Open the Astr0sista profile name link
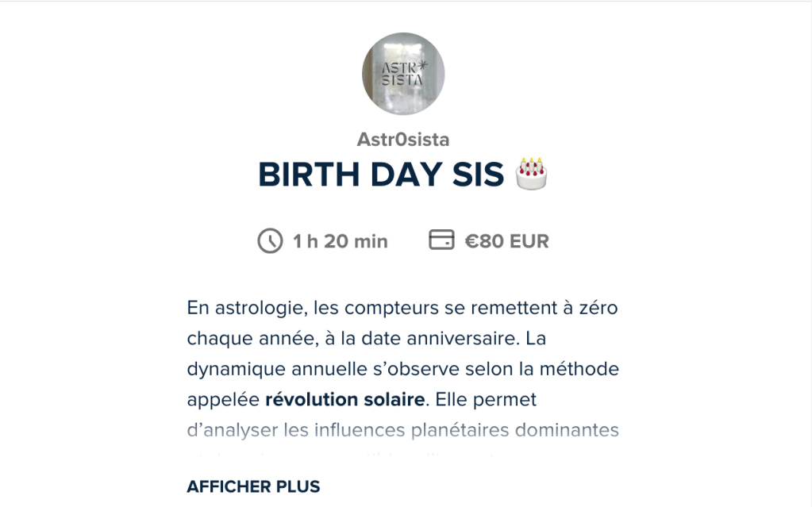This screenshot has width=812, height=507. (403, 140)
